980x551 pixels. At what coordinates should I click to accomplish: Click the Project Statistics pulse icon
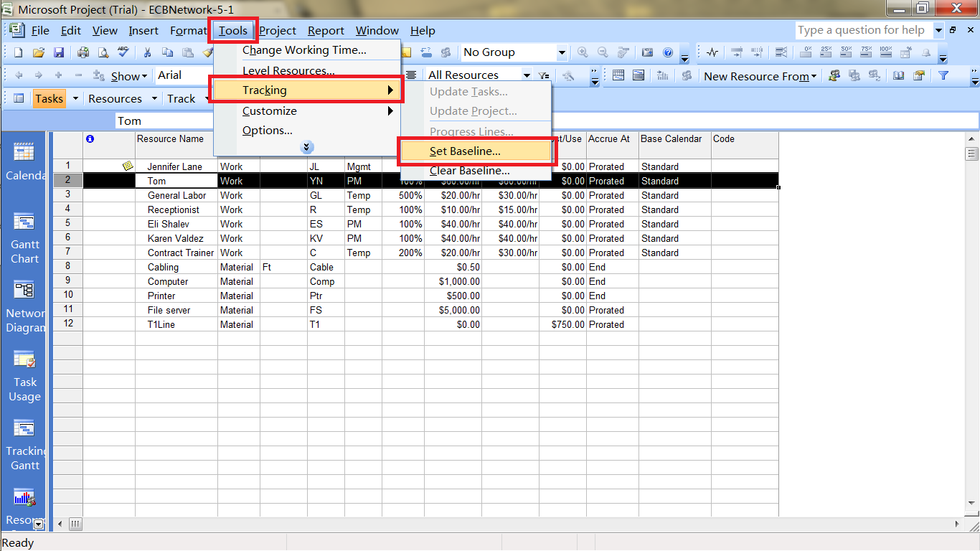tap(712, 52)
